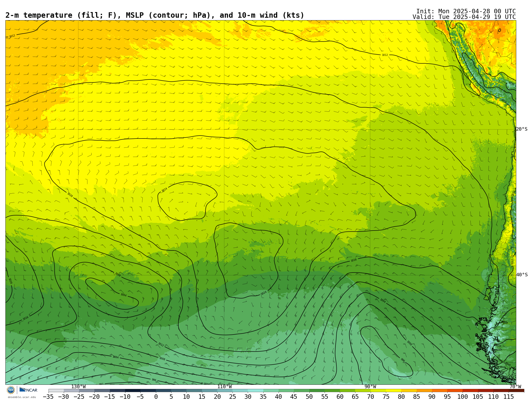Screen dimensions: 532x400
Task: Click the '1024' label on the small closed isobar
Action: pos(164,190)
